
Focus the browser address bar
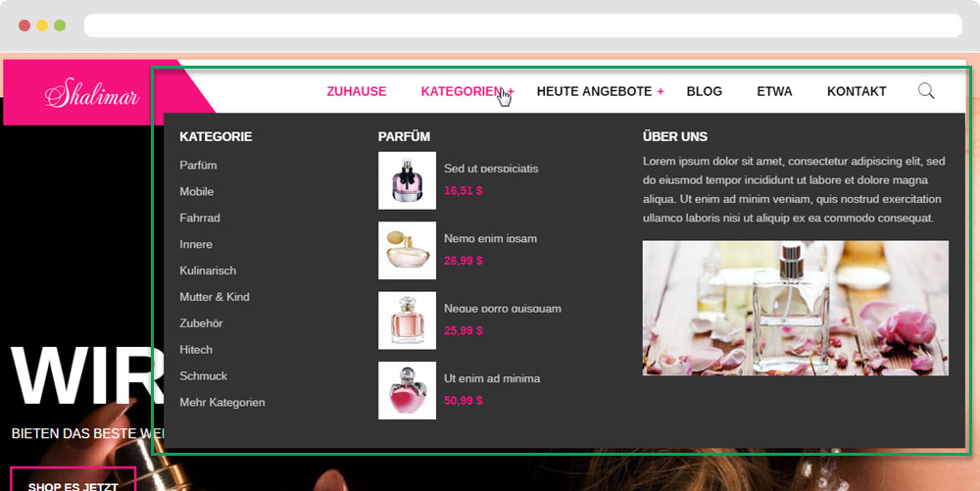[523, 25]
